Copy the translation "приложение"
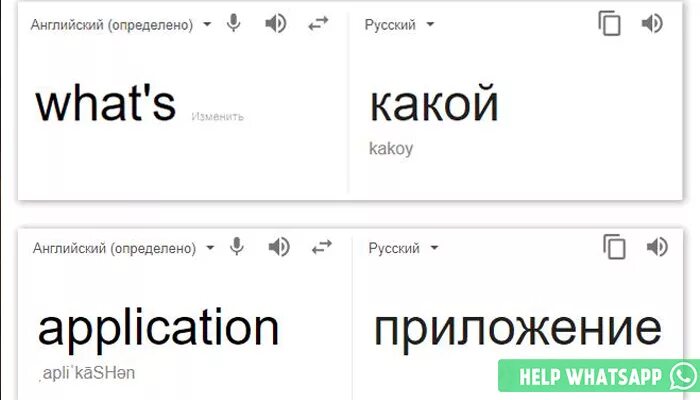This screenshot has height=400, width=700. (614, 247)
